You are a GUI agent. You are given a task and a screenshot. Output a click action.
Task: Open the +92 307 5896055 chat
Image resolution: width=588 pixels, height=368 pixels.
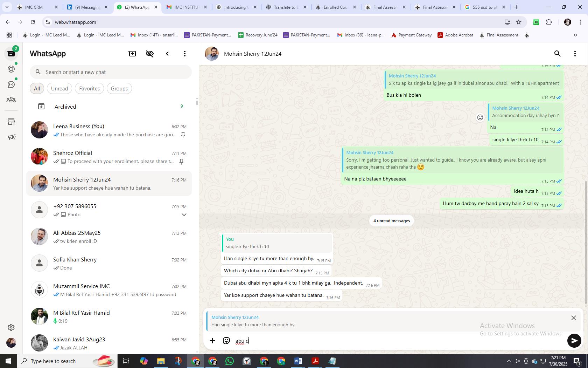109,210
